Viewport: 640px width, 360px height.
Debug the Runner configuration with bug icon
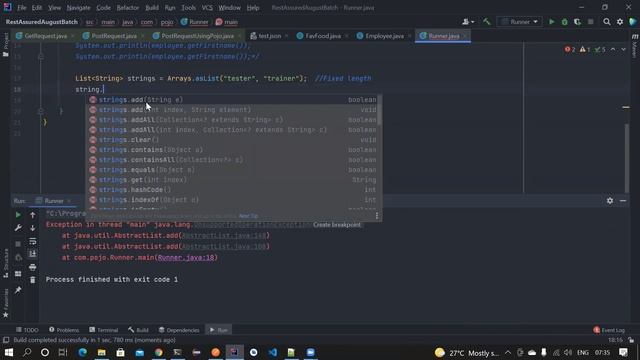point(564,22)
